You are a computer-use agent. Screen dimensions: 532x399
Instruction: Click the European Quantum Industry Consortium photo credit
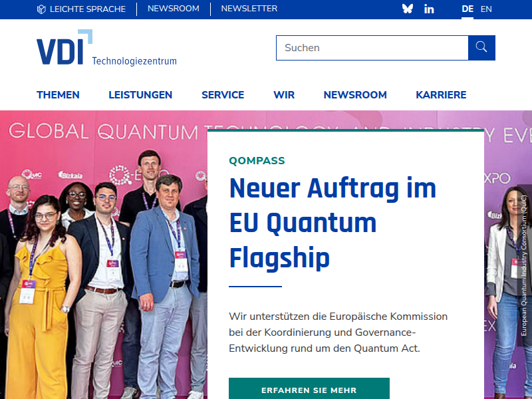(x=523, y=265)
